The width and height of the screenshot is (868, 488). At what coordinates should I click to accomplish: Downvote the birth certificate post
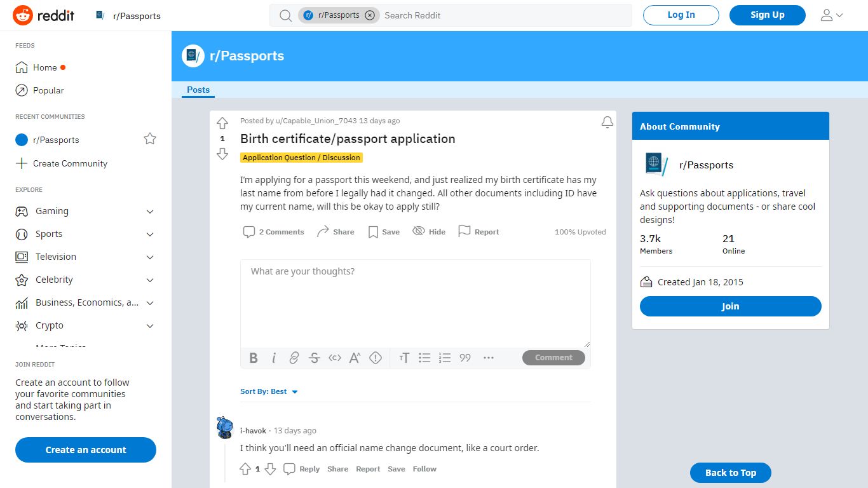tap(222, 154)
